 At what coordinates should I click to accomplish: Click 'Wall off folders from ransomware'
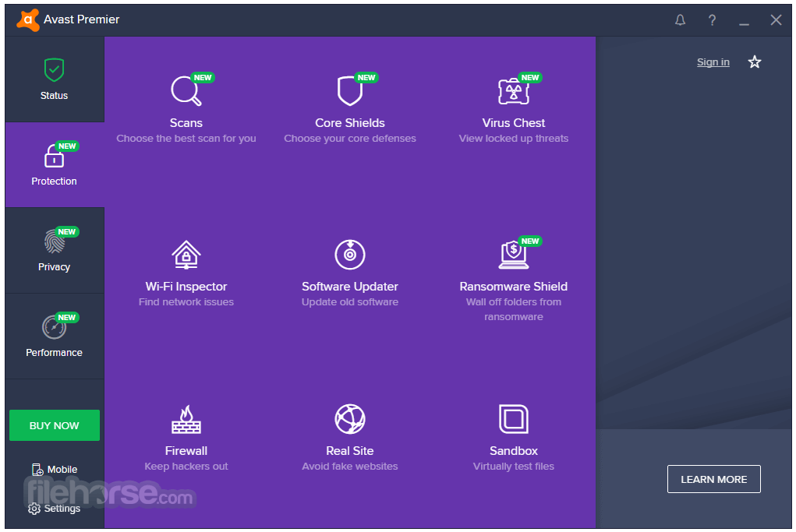tap(513, 309)
